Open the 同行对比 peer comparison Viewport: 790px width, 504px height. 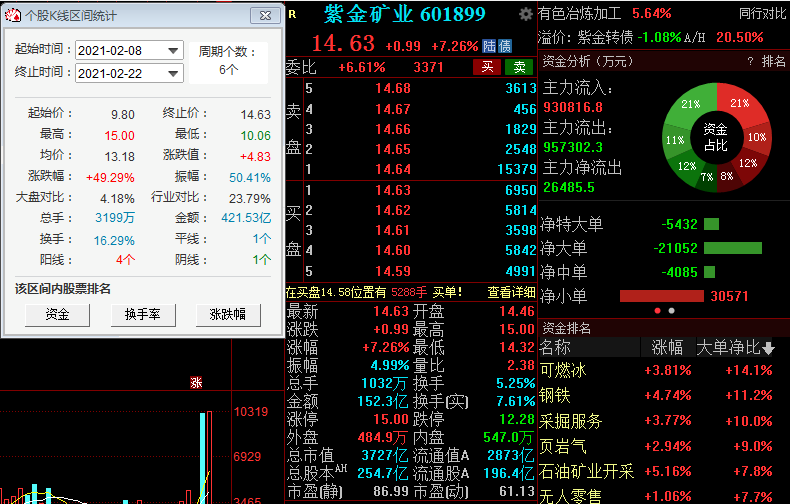[x=762, y=14]
